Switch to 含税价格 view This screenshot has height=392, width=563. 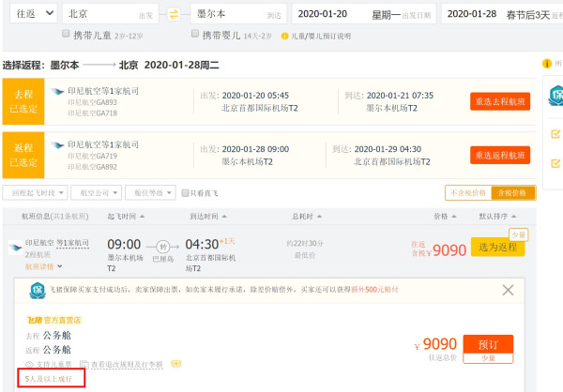point(513,193)
